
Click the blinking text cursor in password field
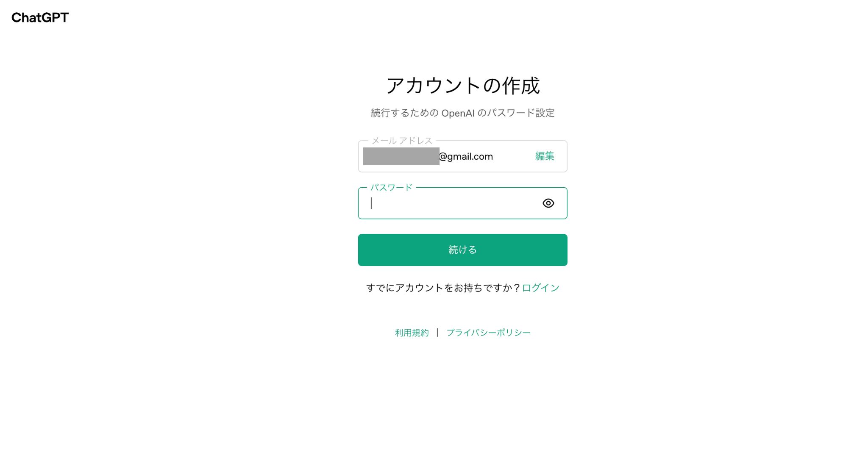(x=371, y=203)
